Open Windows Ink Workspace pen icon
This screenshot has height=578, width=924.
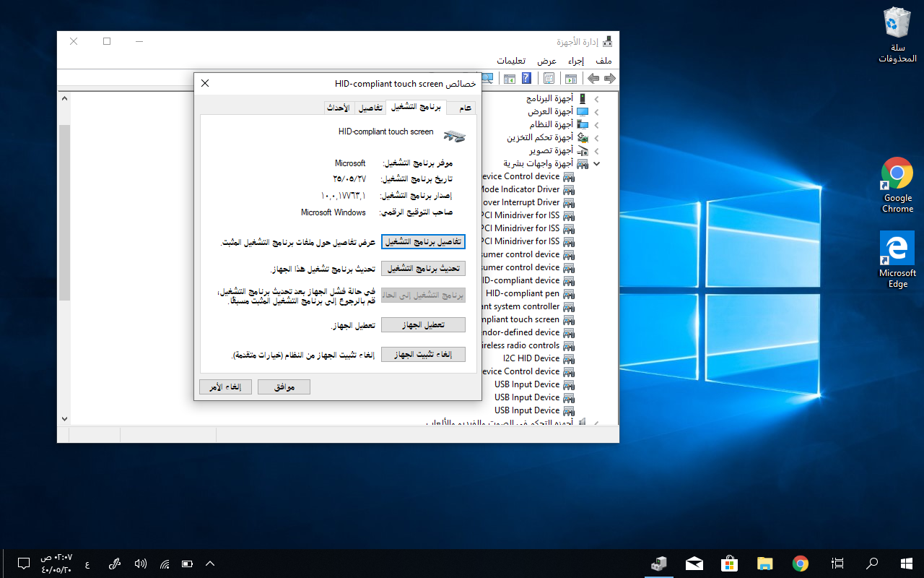(x=114, y=564)
